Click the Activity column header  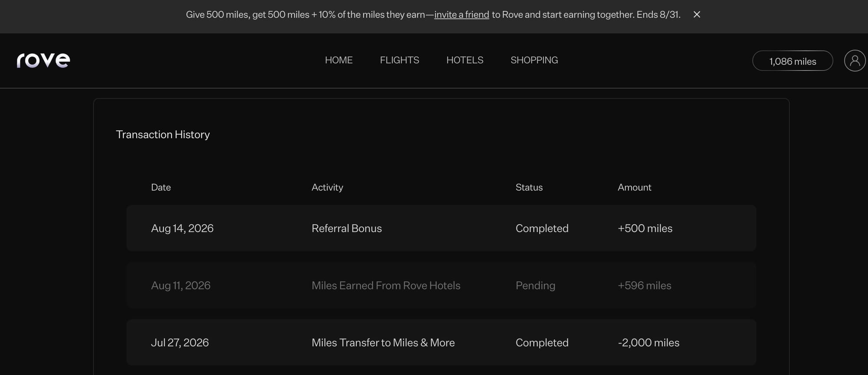point(327,187)
